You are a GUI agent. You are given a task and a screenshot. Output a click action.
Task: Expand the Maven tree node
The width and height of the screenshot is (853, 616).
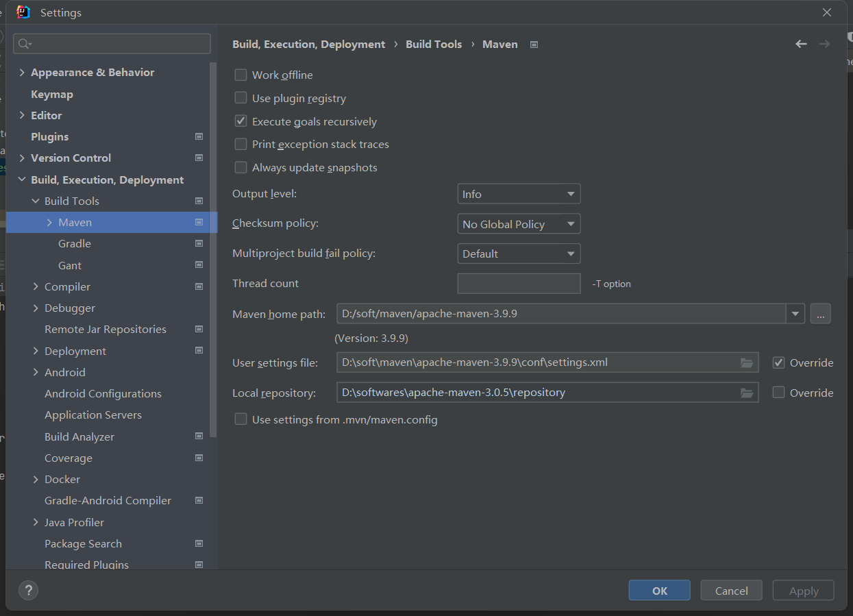49,222
